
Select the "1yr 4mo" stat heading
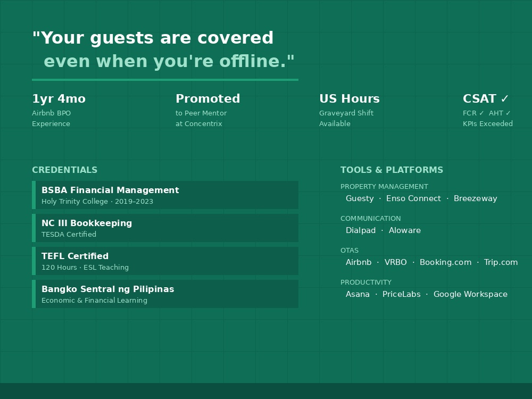59,99
